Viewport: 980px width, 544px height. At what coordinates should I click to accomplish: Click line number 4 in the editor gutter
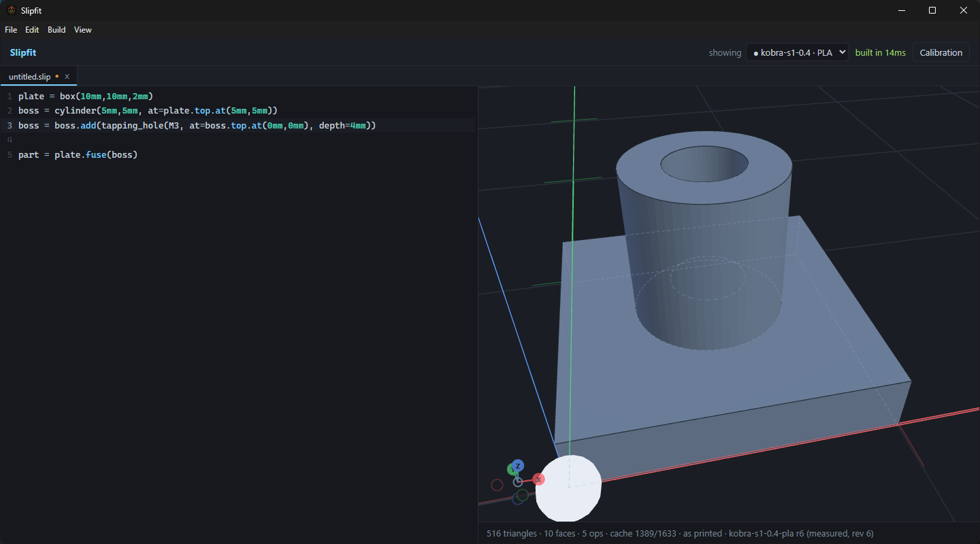tap(10, 140)
